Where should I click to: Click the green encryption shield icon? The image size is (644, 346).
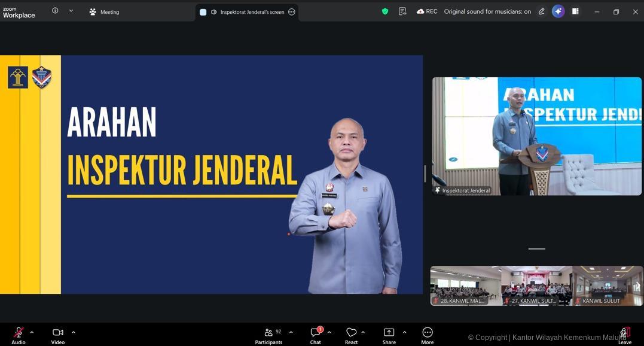385,11
